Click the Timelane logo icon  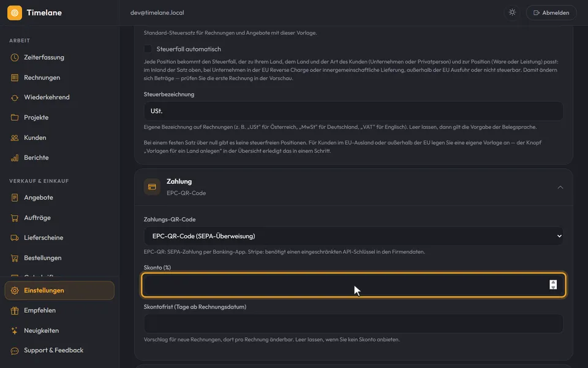(x=15, y=13)
